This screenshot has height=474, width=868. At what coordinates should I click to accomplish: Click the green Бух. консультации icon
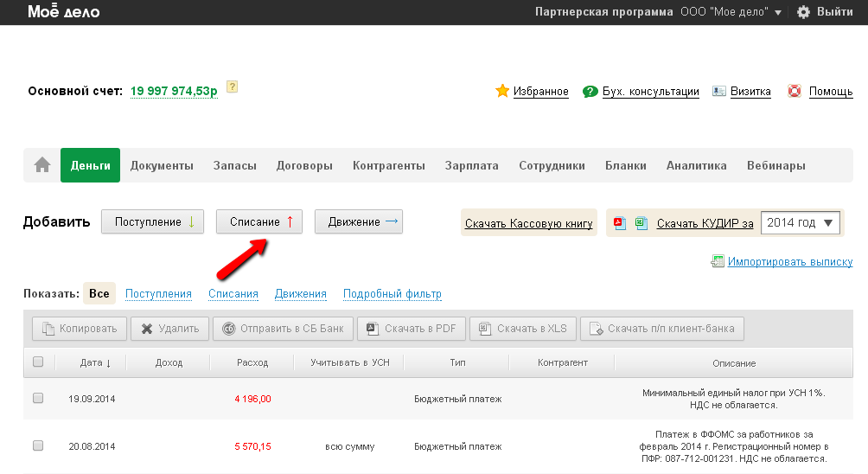tap(590, 92)
